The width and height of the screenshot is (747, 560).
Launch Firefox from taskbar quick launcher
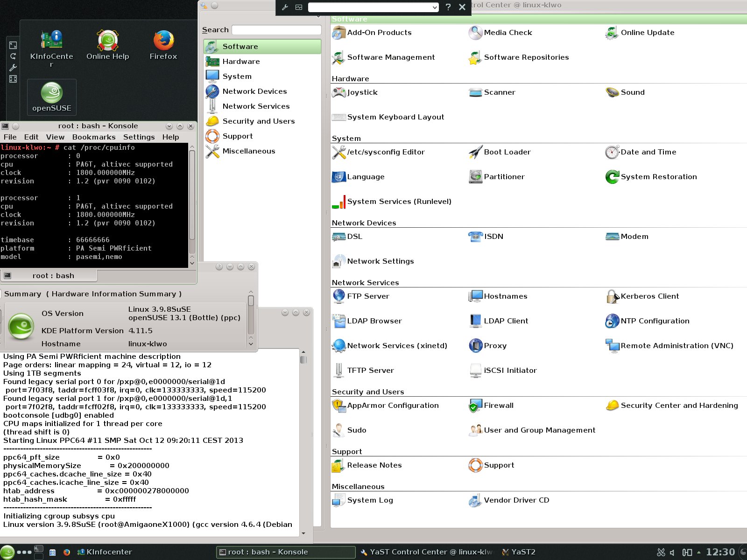point(66,552)
